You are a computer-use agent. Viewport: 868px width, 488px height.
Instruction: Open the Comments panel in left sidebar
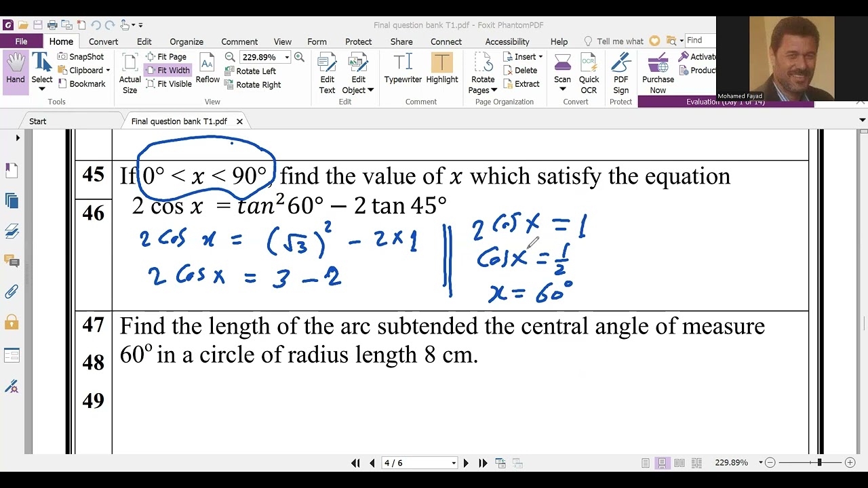pyautogui.click(x=12, y=261)
